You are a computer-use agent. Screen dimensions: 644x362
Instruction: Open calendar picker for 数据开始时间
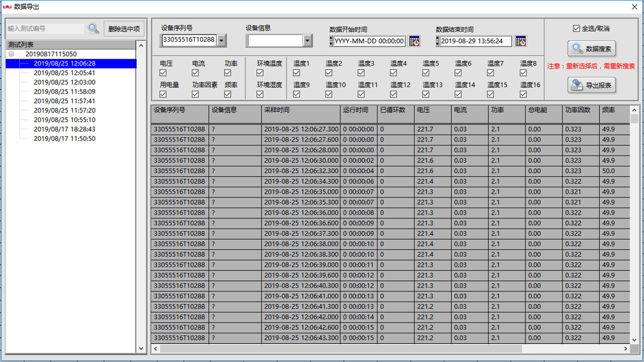pyautogui.click(x=414, y=41)
